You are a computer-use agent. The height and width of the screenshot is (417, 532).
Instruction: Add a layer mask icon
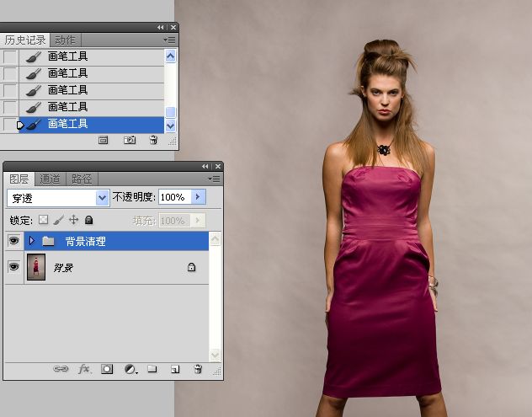pyautogui.click(x=107, y=369)
